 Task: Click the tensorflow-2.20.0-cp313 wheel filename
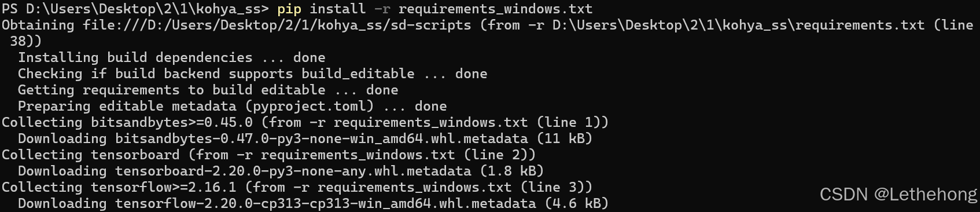(325, 204)
